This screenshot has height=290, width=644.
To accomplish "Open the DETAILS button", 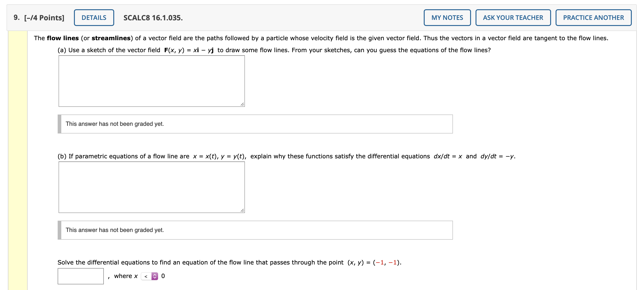I will pos(94,18).
